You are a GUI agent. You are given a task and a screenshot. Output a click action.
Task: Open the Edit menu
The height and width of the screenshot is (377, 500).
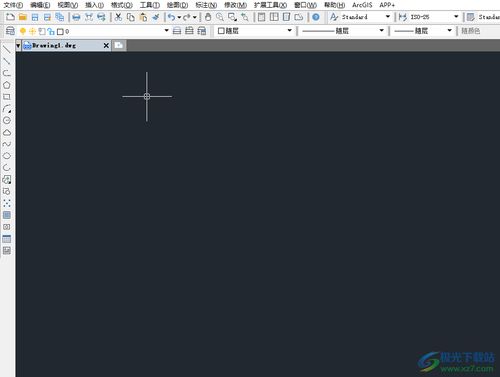pyautogui.click(x=40, y=5)
